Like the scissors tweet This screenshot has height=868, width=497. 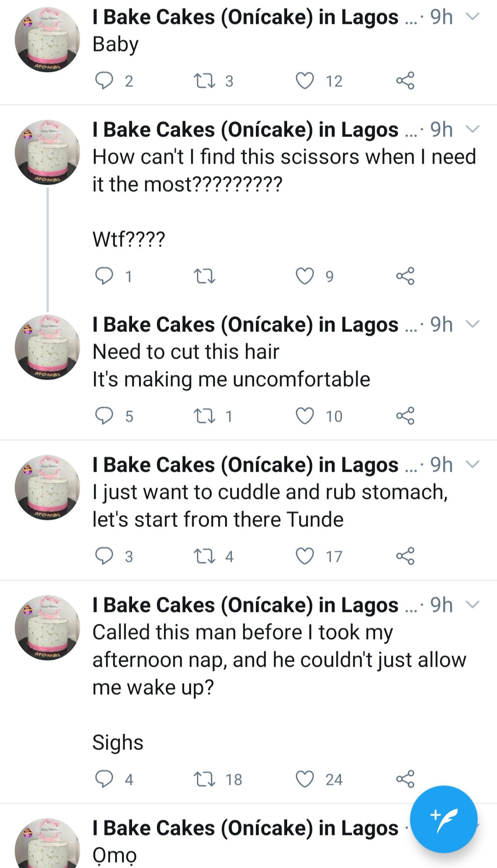pyautogui.click(x=305, y=276)
